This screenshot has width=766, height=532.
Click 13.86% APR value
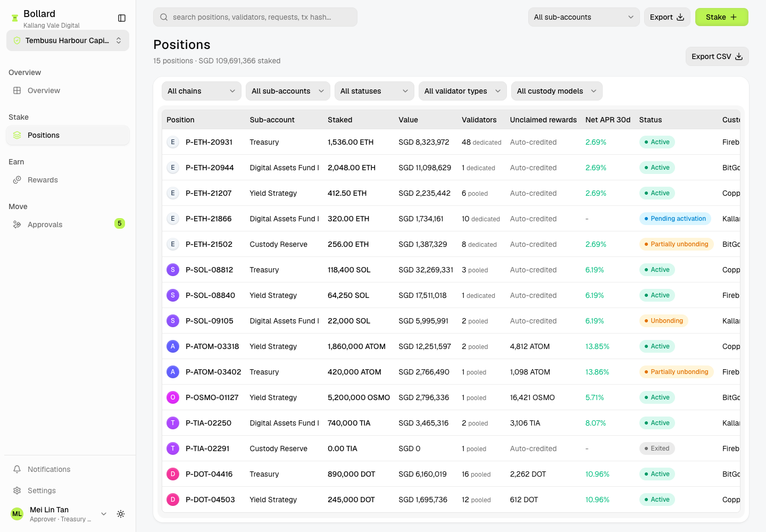[597, 372]
